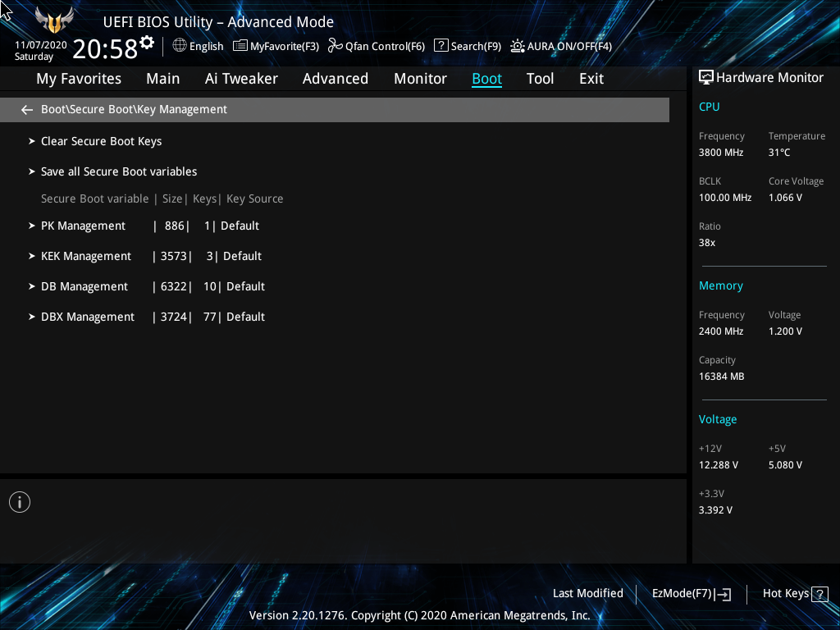Click the Hardware Monitor title

(x=769, y=78)
